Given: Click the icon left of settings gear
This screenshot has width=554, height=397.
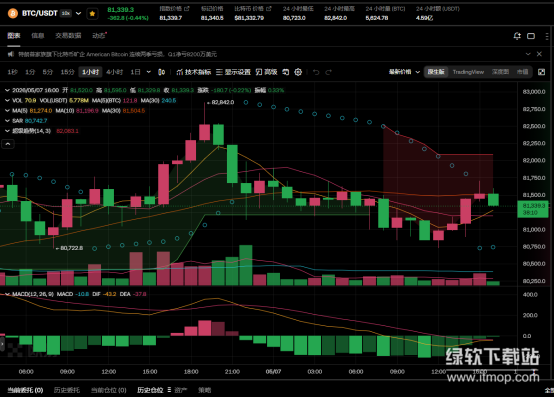Looking at the screenshot, I should (x=285, y=72).
